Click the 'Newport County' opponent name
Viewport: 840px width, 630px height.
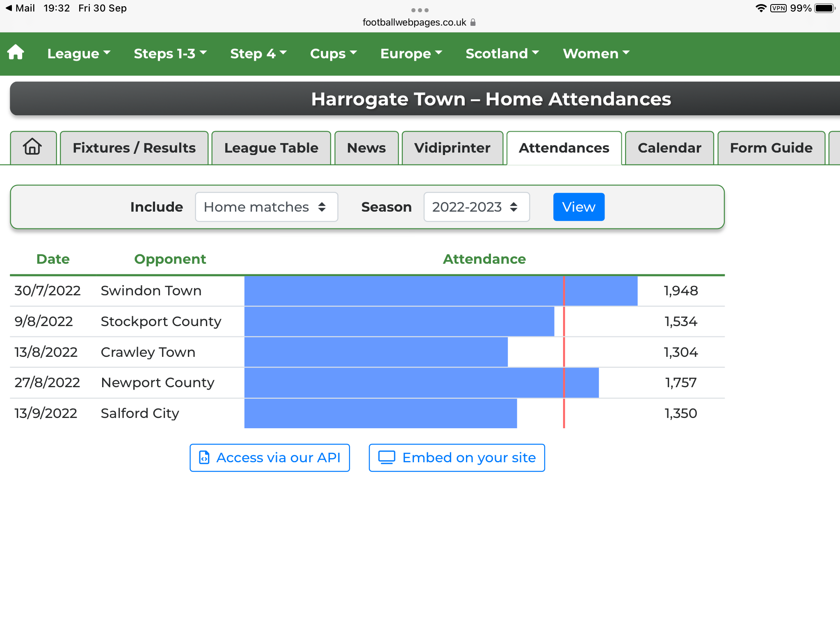pos(157,383)
